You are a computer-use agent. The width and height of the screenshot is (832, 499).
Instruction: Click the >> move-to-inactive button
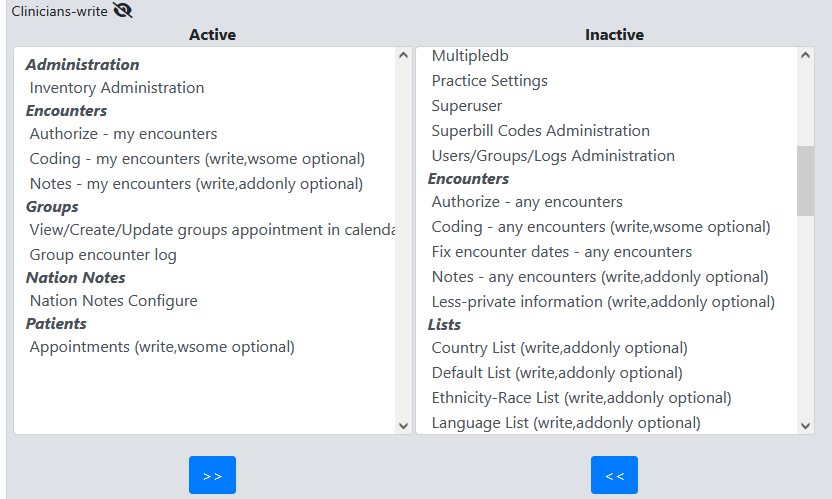pyautogui.click(x=212, y=475)
